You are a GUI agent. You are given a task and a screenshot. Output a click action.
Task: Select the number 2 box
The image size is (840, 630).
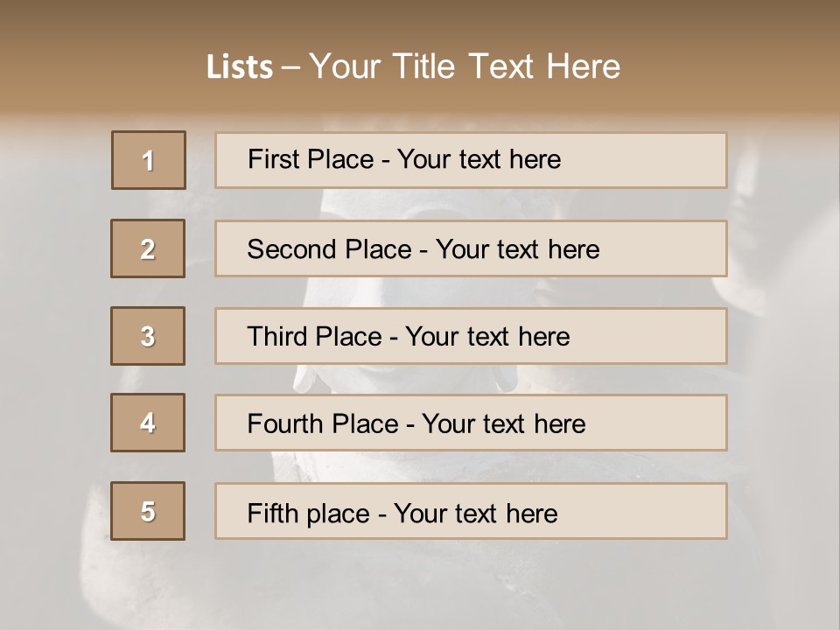(148, 248)
